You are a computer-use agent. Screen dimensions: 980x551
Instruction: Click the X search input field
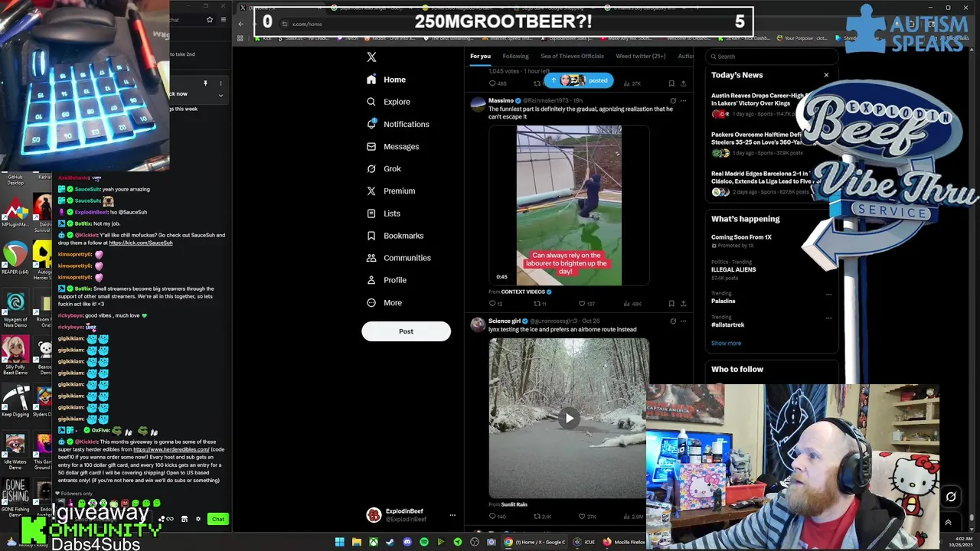pos(772,56)
